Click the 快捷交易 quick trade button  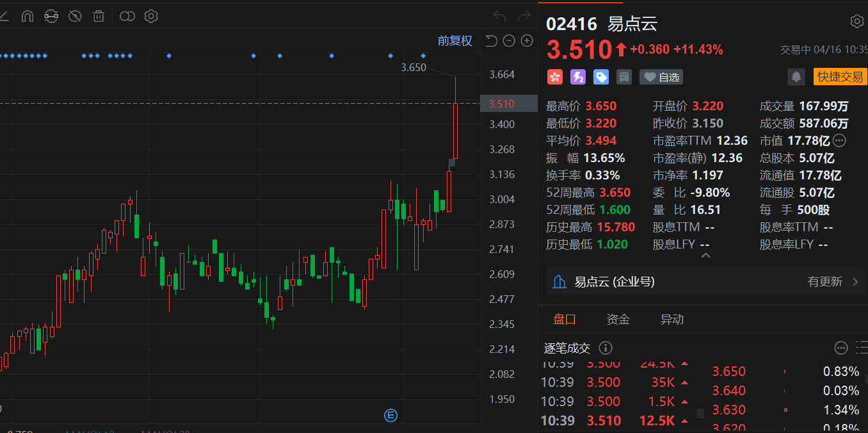[840, 77]
